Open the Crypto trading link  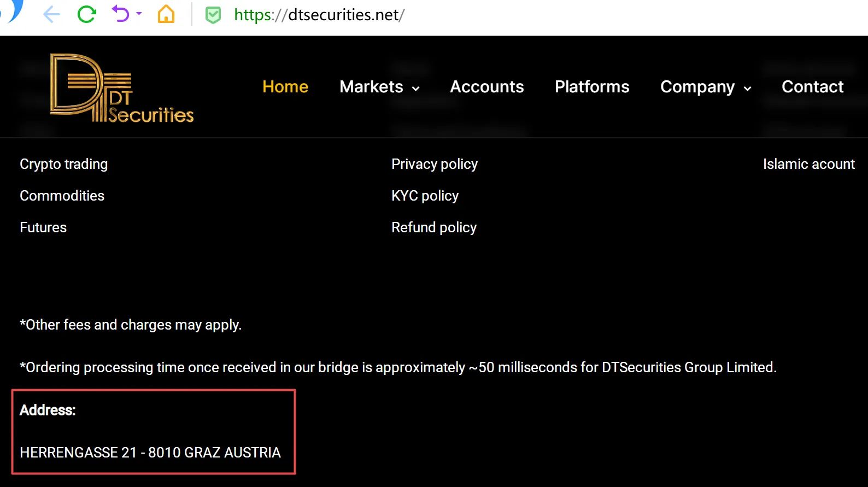click(x=64, y=164)
